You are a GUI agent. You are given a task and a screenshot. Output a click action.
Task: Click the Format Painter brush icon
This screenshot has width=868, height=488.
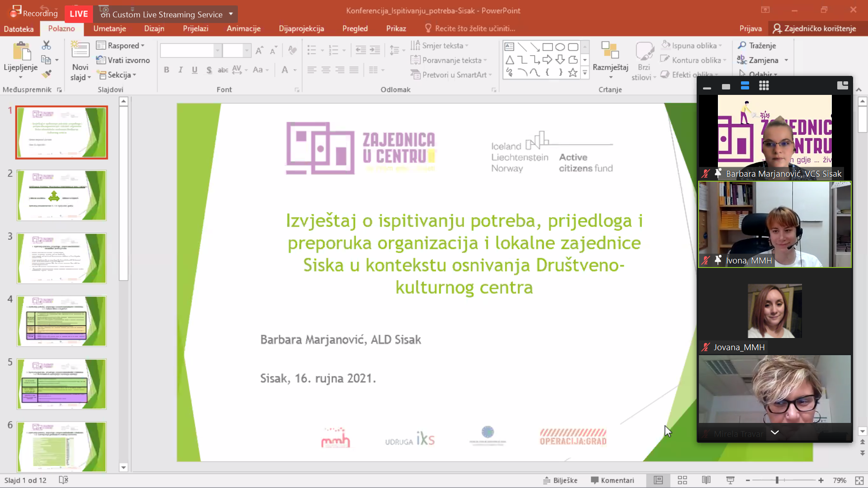click(x=46, y=74)
